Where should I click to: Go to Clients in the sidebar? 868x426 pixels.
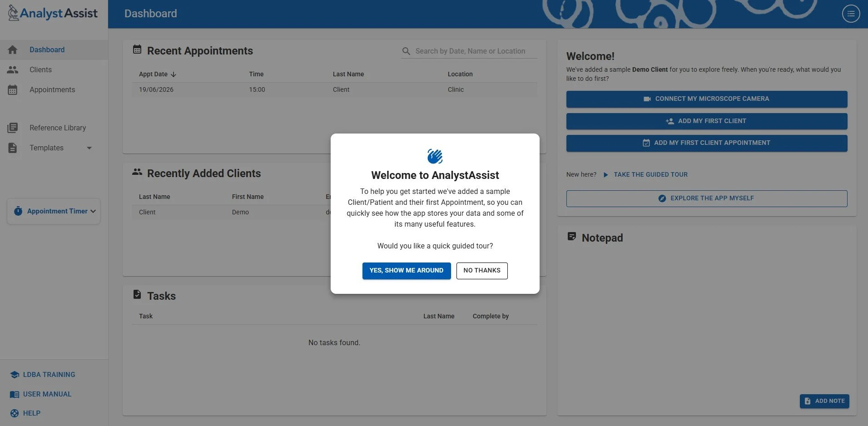[x=54, y=69]
